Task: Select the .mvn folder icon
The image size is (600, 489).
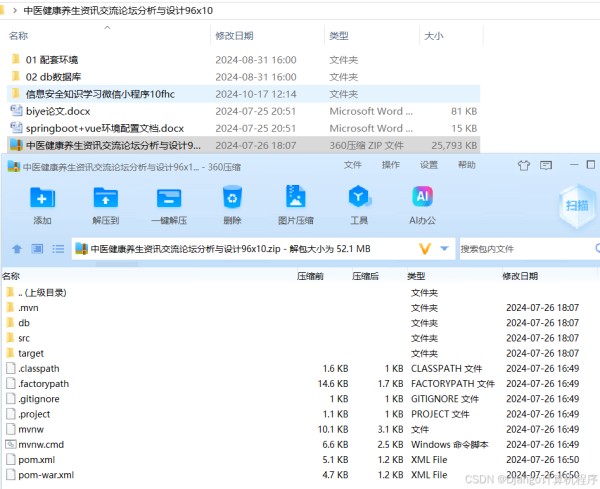Action: (x=10, y=308)
